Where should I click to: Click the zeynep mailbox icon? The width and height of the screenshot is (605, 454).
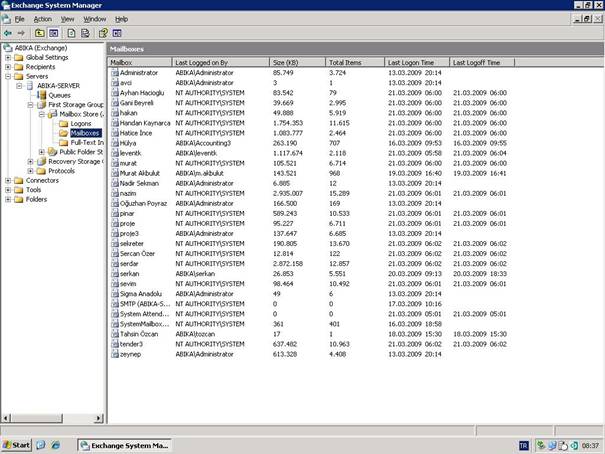115,354
